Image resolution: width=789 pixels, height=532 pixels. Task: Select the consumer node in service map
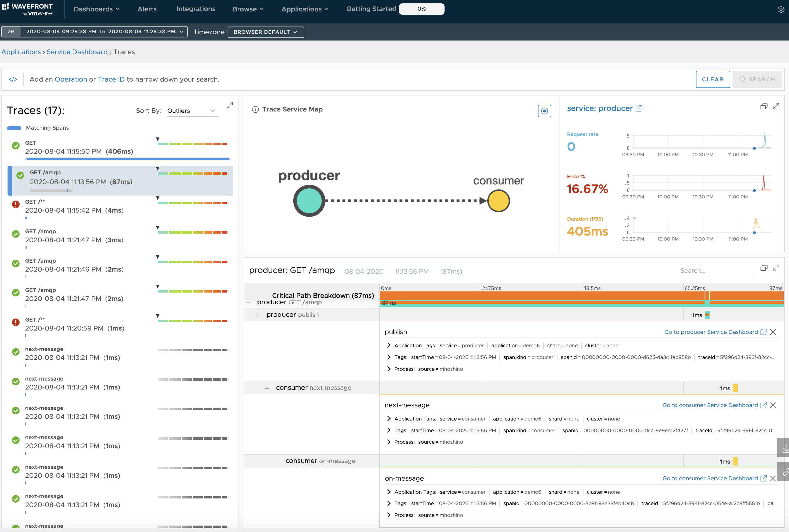click(x=499, y=201)
